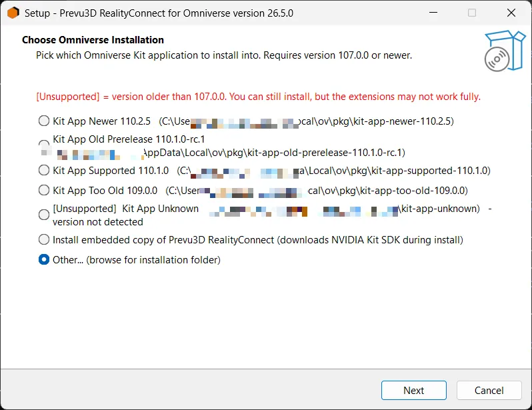Click the 'version not detected' text
Image resolution: width=532 pixels, height=410 pixels.
[98, 222]
